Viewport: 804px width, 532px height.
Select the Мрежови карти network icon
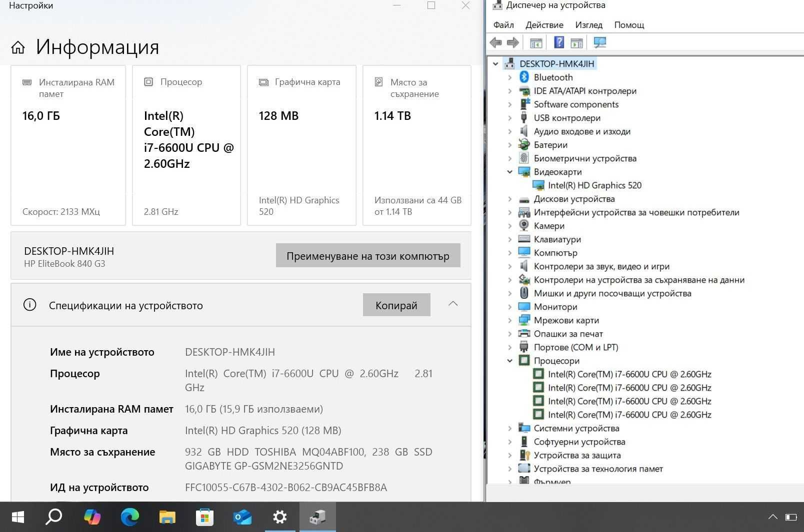pos(524,320)
